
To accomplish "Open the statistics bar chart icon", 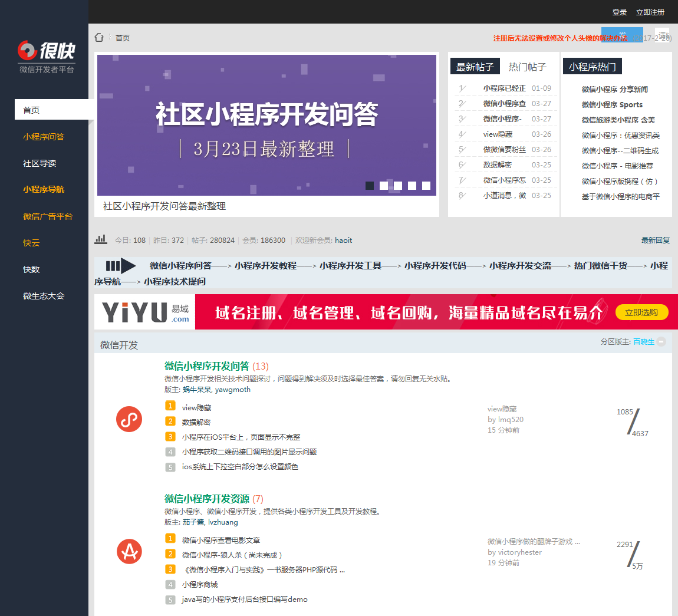I will tap(101, 239).
